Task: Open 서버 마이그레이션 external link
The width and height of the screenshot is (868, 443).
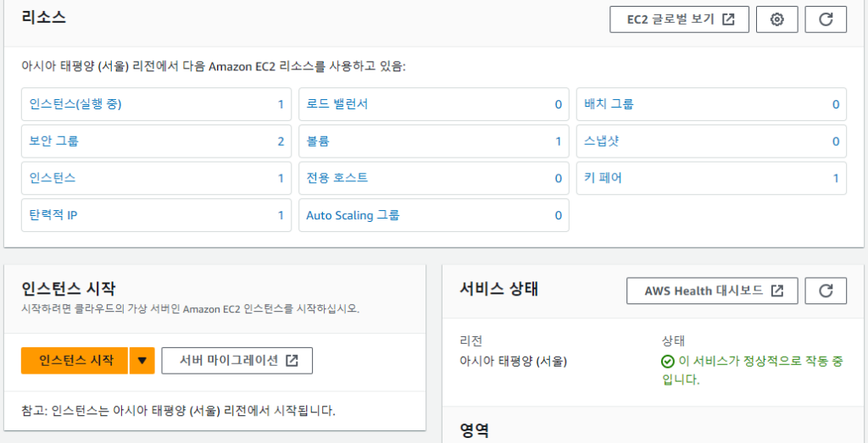Action: [x=237, y=360]
